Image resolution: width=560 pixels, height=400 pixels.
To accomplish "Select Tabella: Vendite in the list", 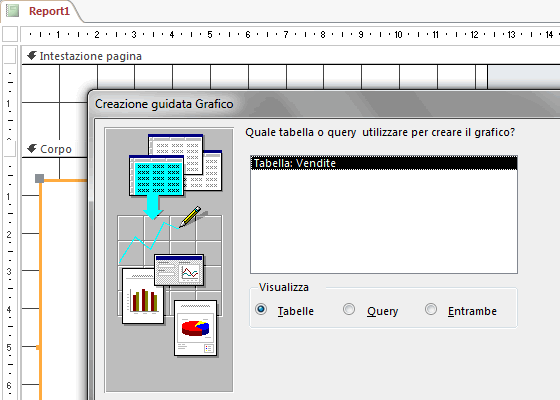I will [384, 163].
